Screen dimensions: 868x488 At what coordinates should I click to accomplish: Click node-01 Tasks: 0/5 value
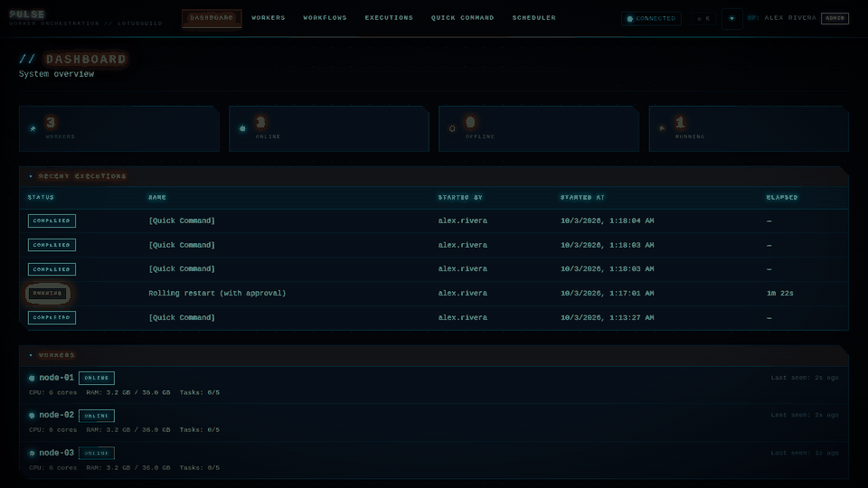[x=199, y=392]
